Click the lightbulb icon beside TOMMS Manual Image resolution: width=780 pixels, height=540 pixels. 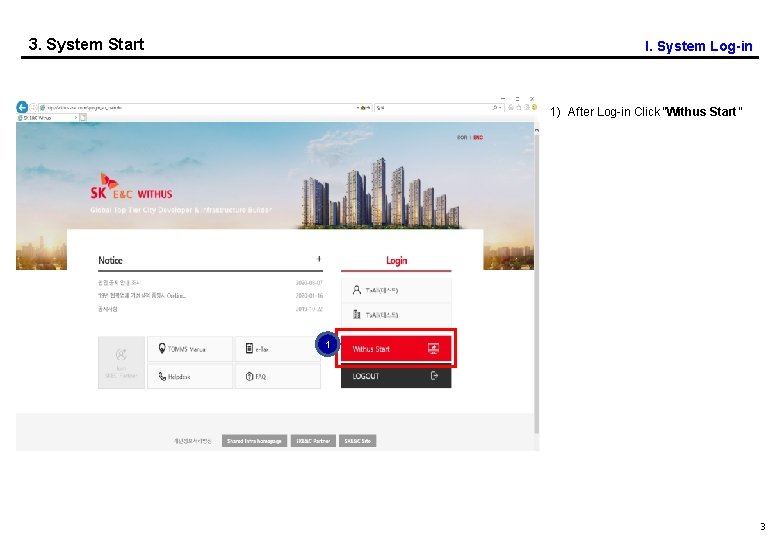coord(162,348)
